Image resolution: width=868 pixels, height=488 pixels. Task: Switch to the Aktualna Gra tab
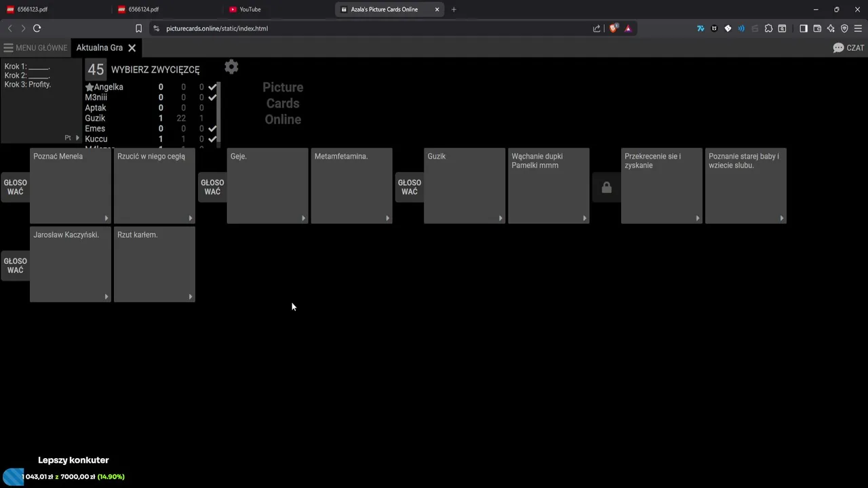tap(99, 48)
